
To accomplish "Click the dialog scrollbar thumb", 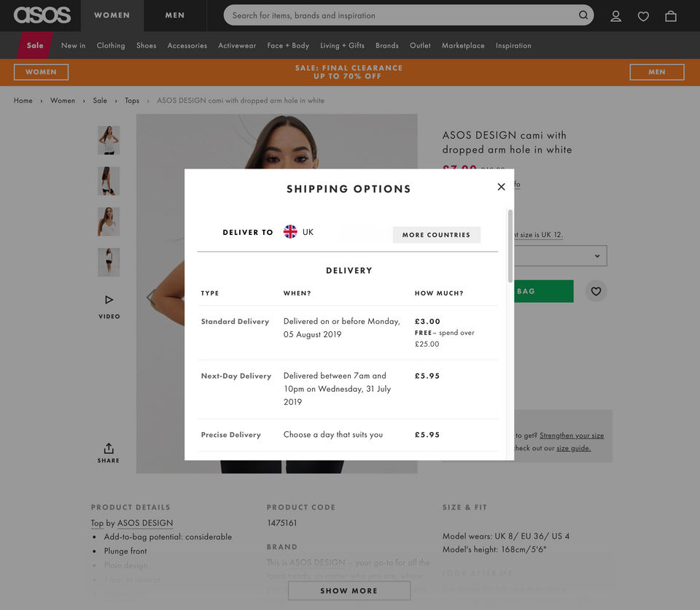I will coord(510,246).
